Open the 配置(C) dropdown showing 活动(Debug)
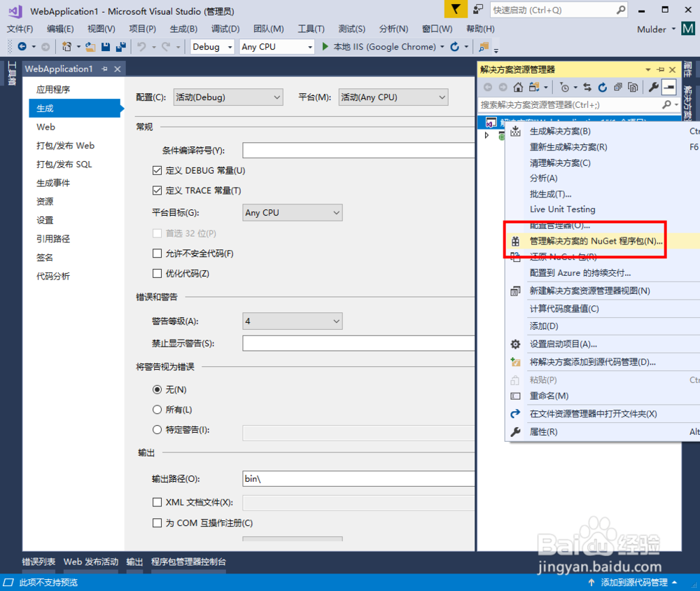Screen dimensions: 700x591 click(x=228, y=97)
